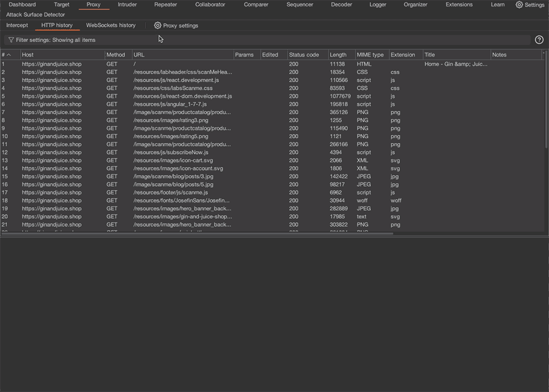Switch to the Logger tab
Viewport: 549px width, 392px height.
[377, 5]
